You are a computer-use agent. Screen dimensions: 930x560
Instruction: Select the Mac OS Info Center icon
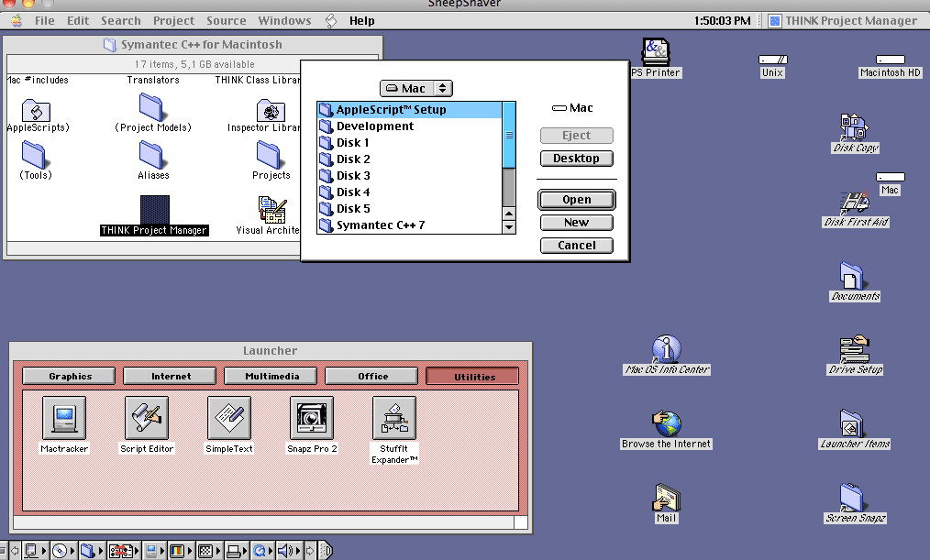666,349
